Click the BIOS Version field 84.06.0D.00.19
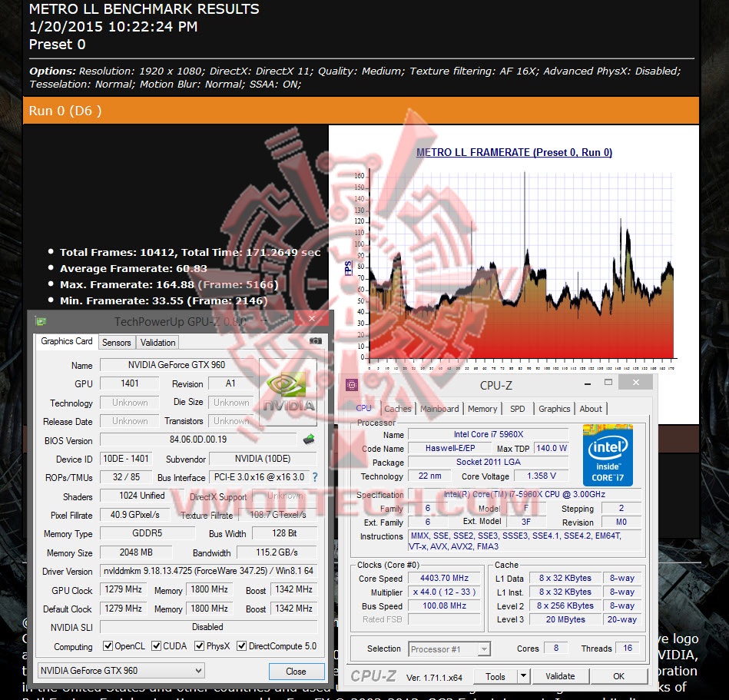The height and width of the screenshot is (700, 729). click(198, 440)
